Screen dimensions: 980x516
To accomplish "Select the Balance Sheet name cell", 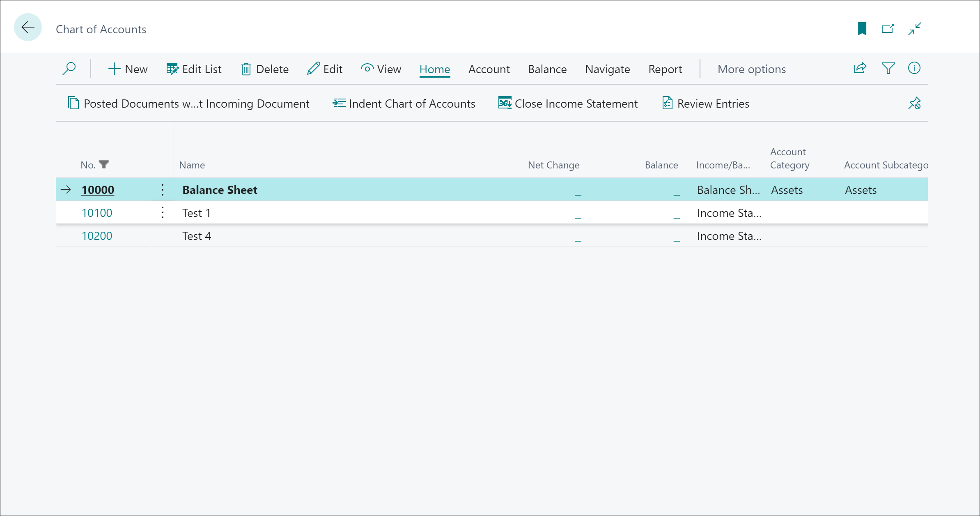I will click(x=220, y=190).
